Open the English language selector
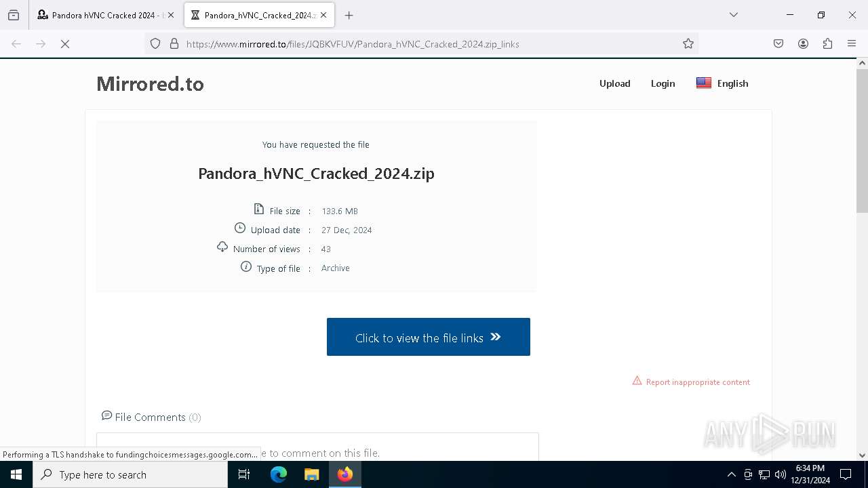 tap(722, 83)
